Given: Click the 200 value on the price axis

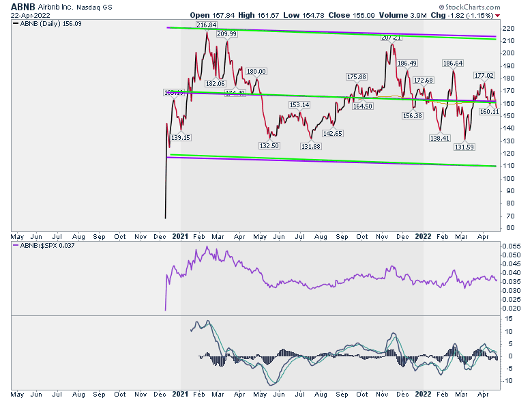Looking at the screenshot, I should 509,53.
